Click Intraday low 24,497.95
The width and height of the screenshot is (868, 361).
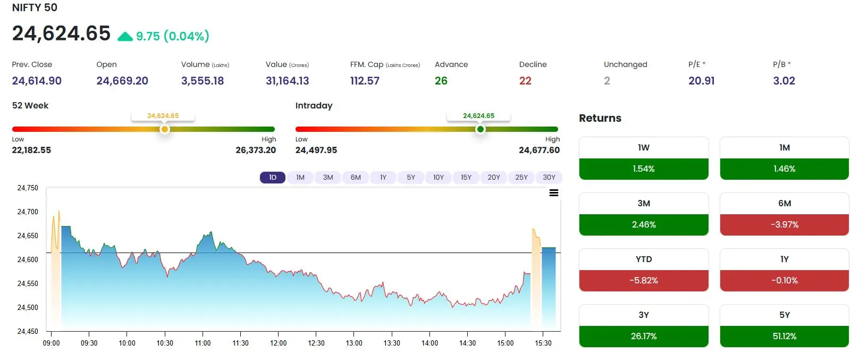click(x=316, y=150)
